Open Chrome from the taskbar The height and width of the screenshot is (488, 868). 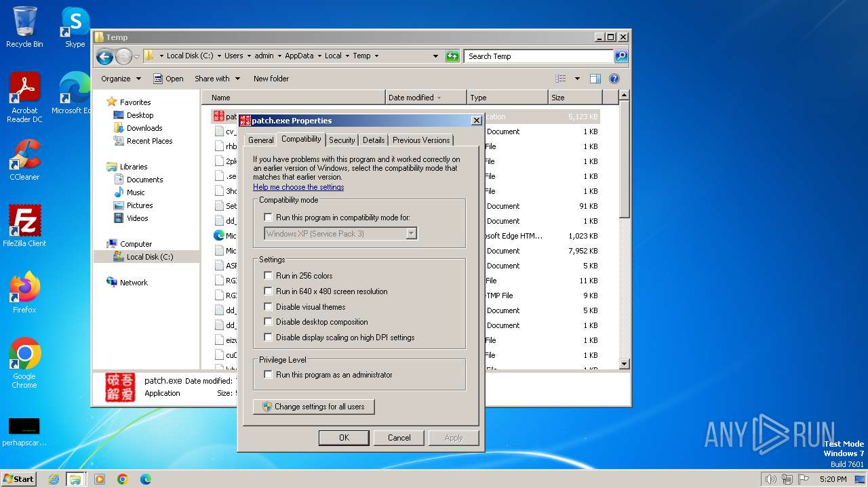123,479
